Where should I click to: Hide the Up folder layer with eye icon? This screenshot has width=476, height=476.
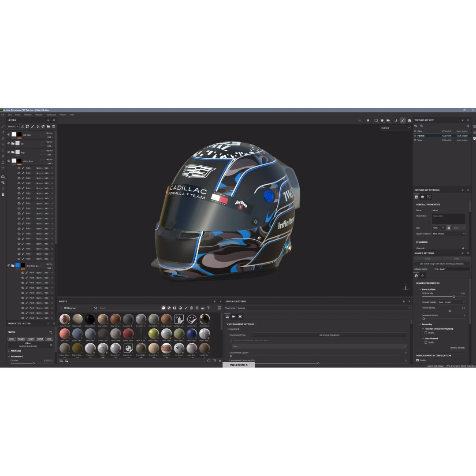click(9, 143)
